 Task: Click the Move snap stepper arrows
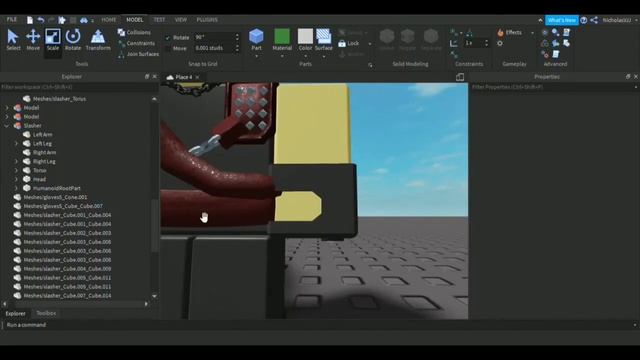click(237, 48)
